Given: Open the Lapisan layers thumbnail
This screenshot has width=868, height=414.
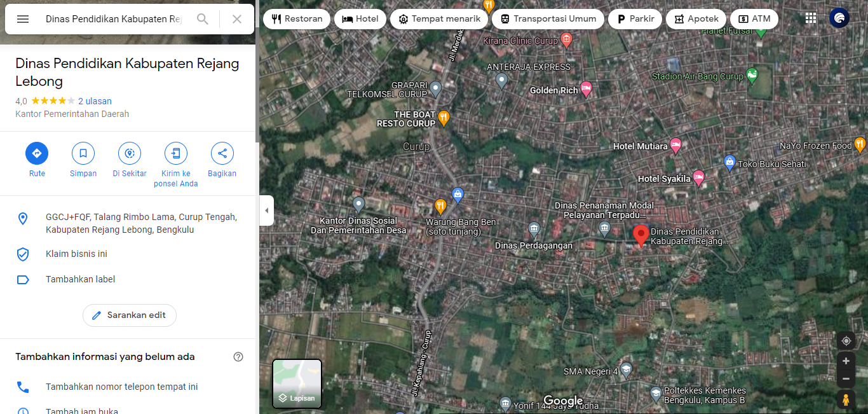Looking at the screenshot, I should pyautogui.click(x=297, y=384).
